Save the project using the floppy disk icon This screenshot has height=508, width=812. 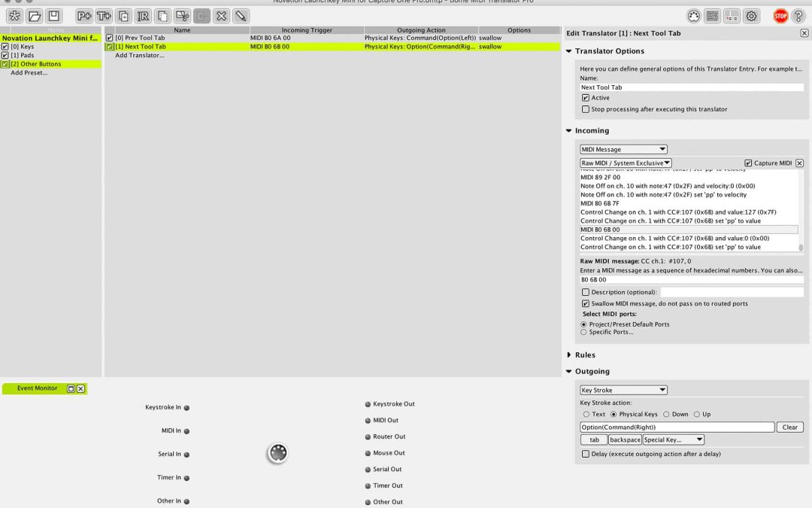[53, 16]
